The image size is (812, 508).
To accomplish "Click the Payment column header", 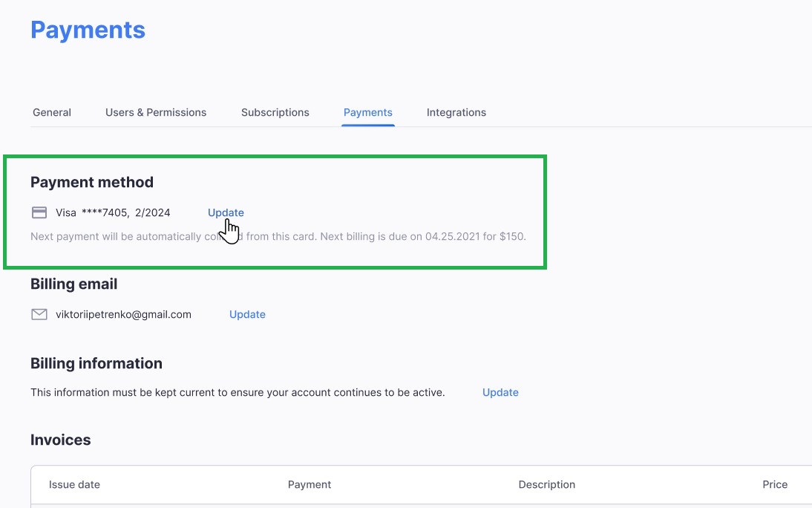I will coord(310,484).
